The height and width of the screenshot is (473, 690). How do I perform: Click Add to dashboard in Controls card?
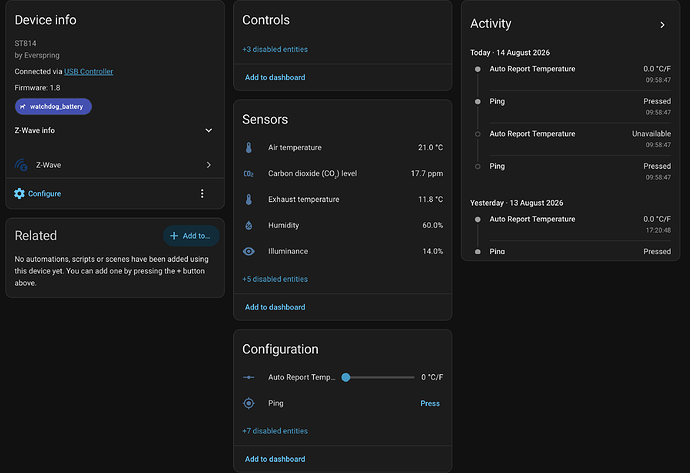point(275,77)
